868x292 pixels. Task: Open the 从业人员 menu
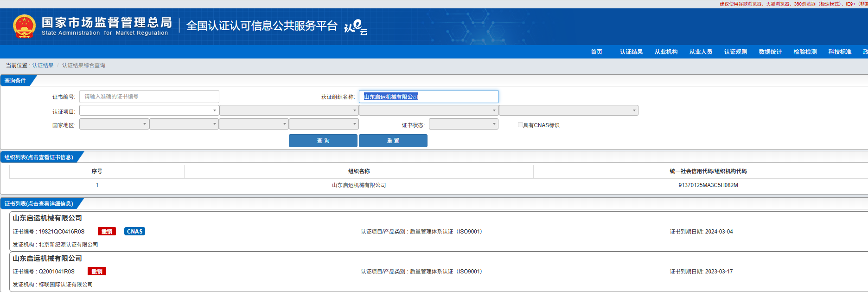(x=701, y=52)
